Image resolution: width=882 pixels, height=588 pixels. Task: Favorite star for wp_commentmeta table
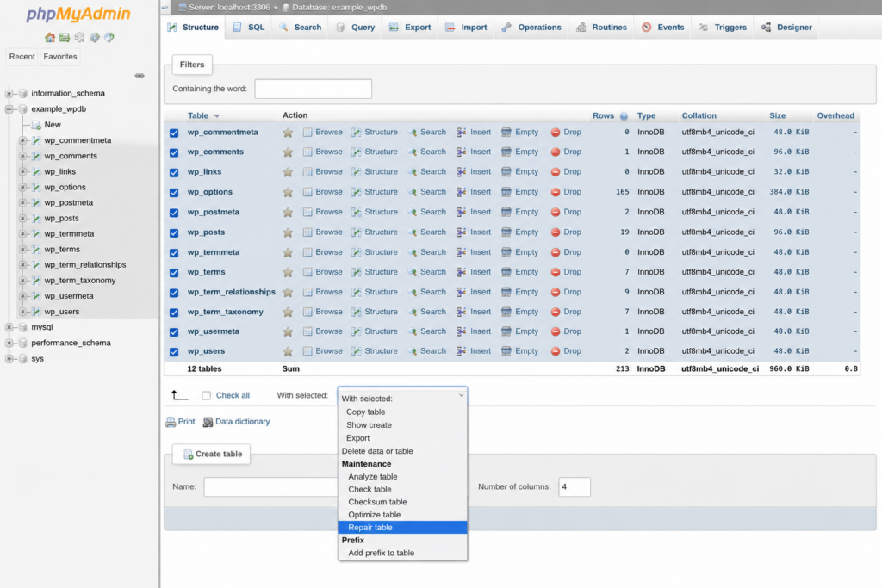(288, 133)
